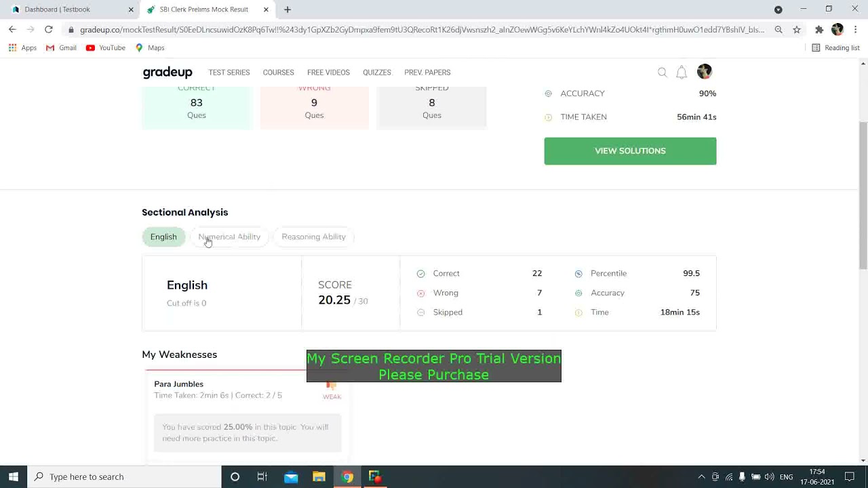The width and height of the screenshot is (868, 488).
Task: Select the English section tab
Action: [163, 237]
